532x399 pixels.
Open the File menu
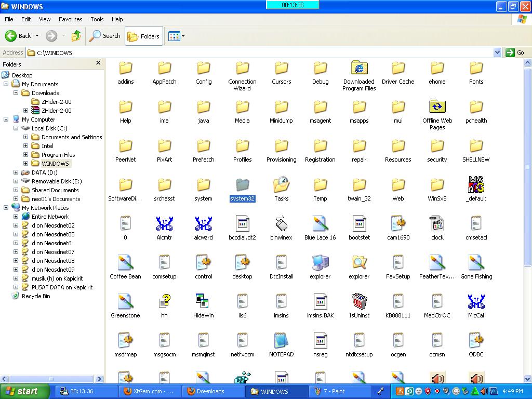pos(9,19)
